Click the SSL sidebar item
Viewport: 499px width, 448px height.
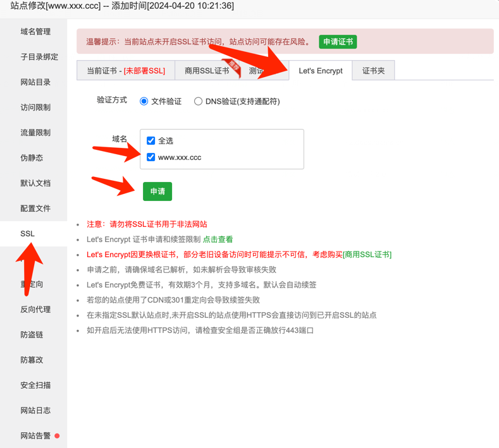point(27,234)
